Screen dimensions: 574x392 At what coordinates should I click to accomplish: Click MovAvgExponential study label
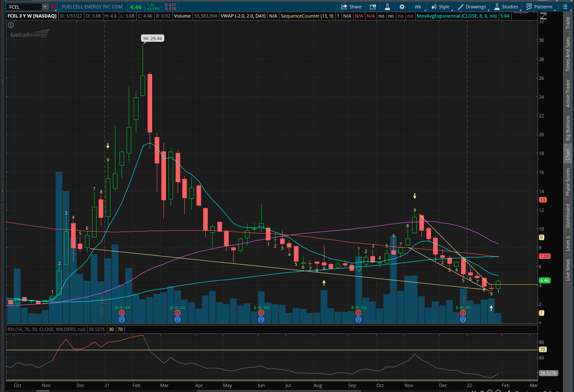coord(457,16)
